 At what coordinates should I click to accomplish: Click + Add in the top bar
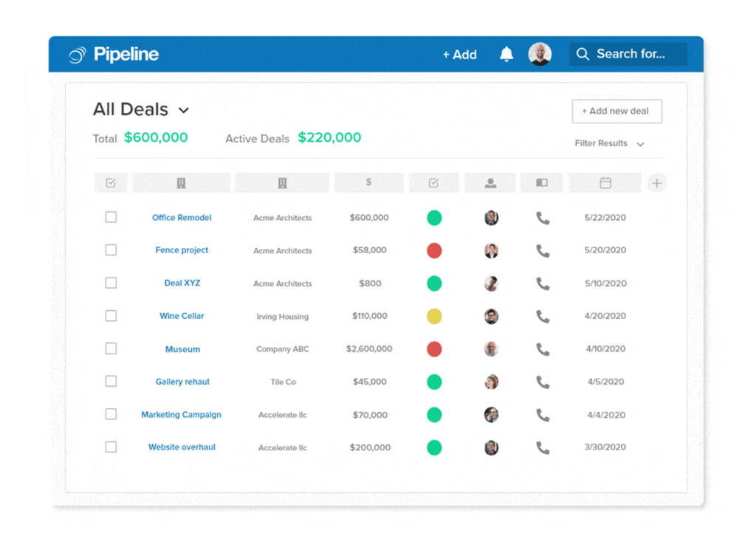459,55
